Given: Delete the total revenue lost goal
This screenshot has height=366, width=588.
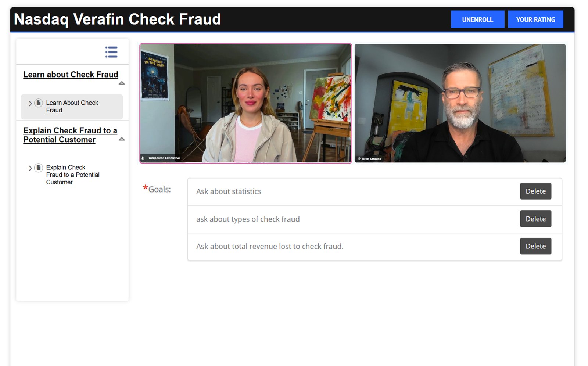Looking at the screenshot, I should pyautogui.click(x=535, y=246).
